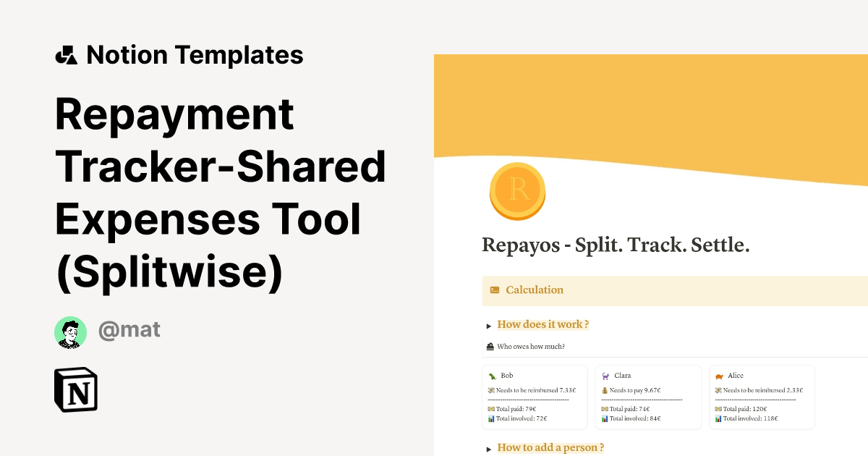Click @mat's green avatar picture
This screenshot has height=456, width=868.
[70, 331]
